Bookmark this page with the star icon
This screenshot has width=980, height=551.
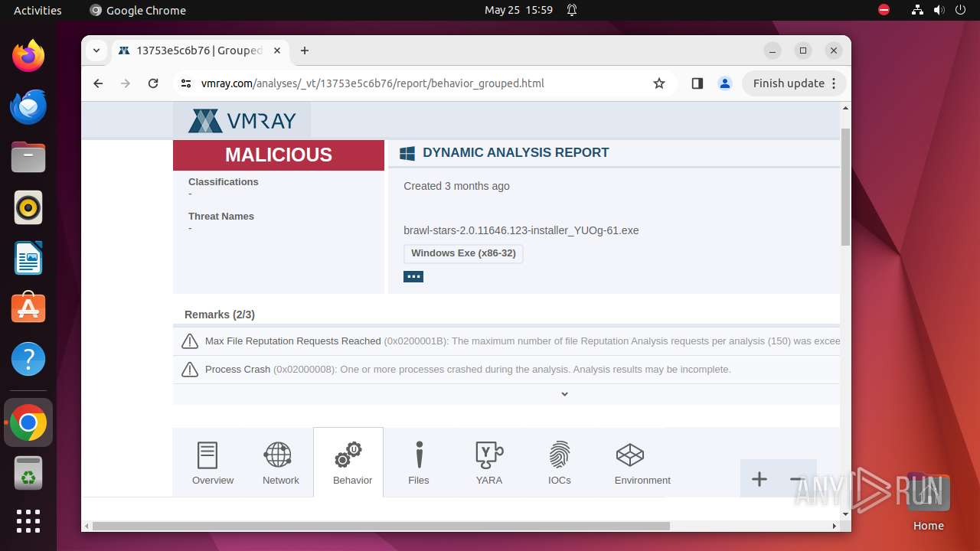pos(659,83)
